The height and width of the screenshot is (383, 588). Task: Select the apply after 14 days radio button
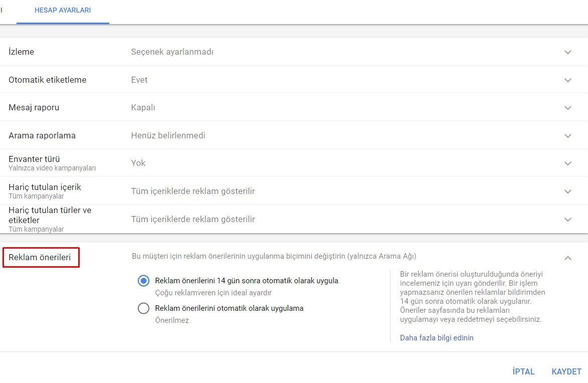(143, 281)
